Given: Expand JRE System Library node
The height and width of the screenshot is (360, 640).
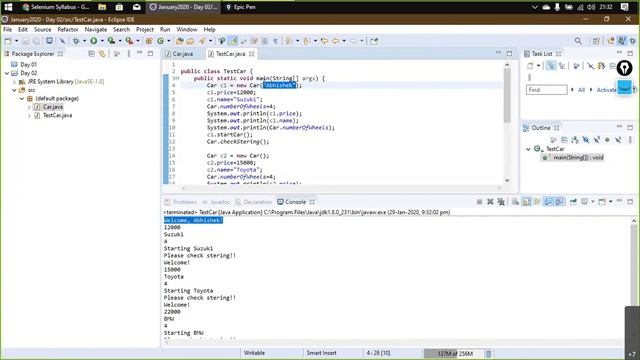Looking at the screenshot, I should (x=14, y=82).
